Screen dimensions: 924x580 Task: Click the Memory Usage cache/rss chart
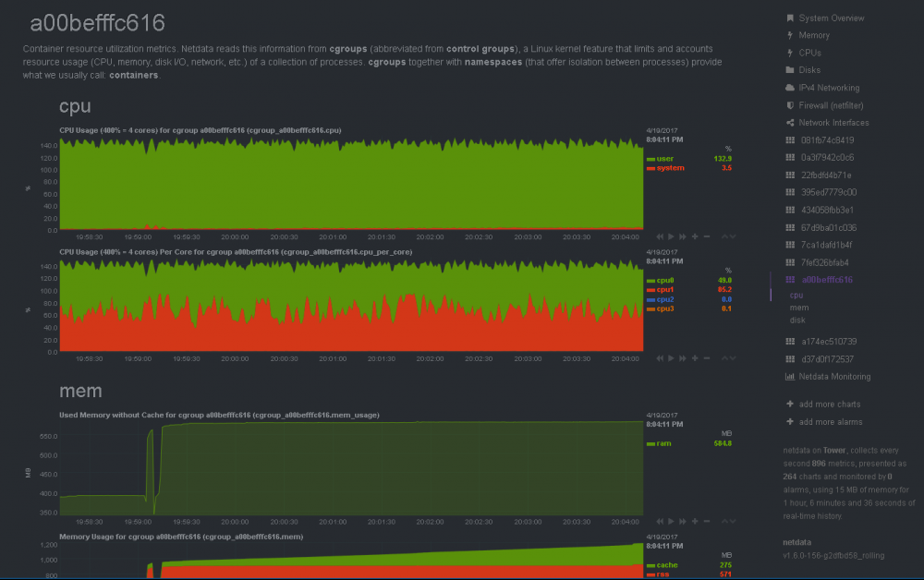(x=351, y=562)
